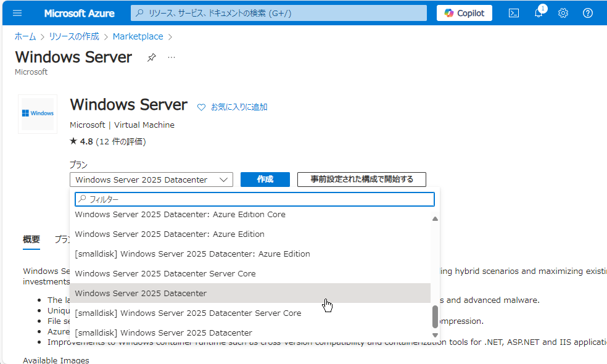Image resolution: width=607 pixels, height=364 pixels.
Task: Open Copilot in Azure
Action: (x=464, y=12)
